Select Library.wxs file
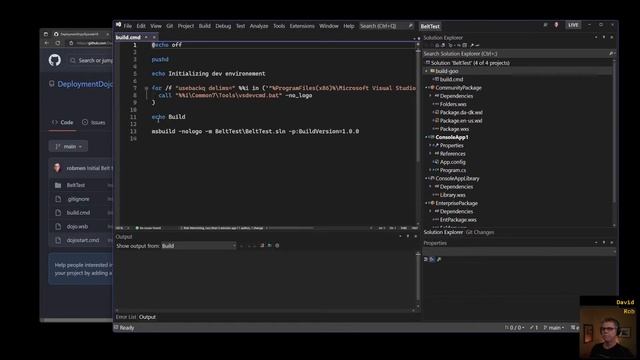This screenshot has height=360, width=640. coord(453,195)
